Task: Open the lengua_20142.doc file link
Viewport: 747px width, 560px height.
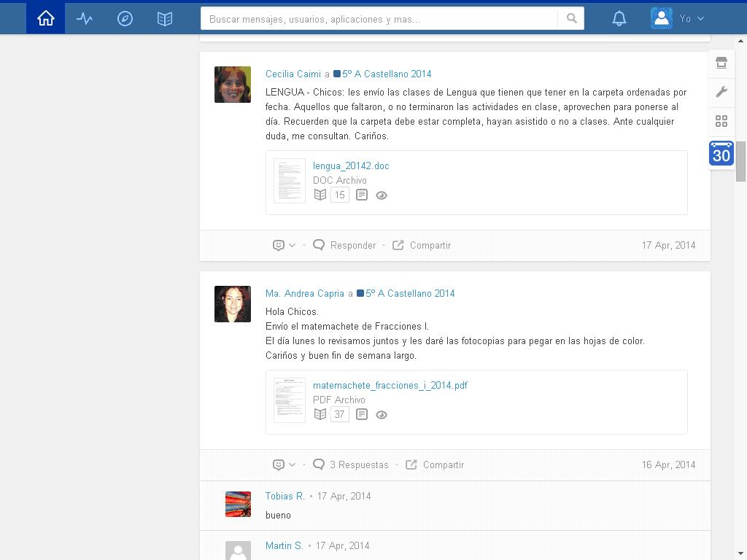Action: (x=351, y=166)
